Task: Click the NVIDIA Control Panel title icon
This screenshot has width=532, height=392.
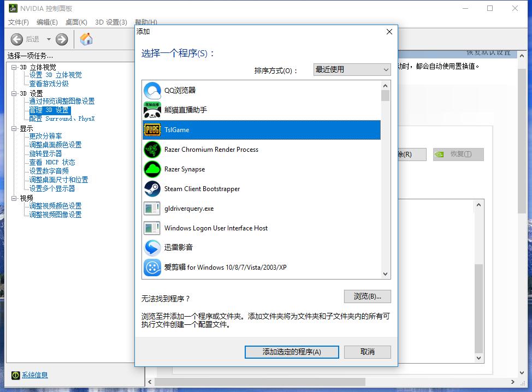Action: pos(13,8)
